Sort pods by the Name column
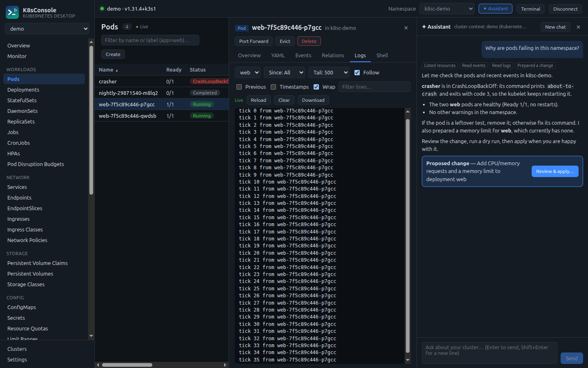Viewport: 588px width, 368px height. tap(108, 70)
